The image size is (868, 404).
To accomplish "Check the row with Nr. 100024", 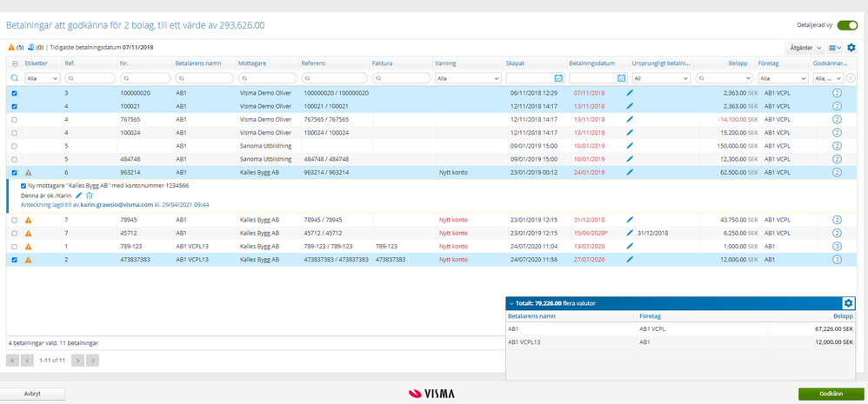I will (15, 133).
